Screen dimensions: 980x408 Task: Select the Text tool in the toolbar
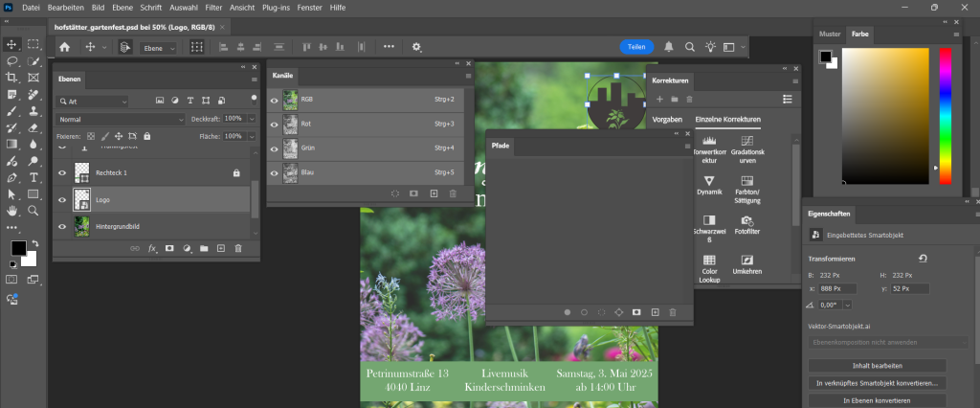[x=33, y=177]
